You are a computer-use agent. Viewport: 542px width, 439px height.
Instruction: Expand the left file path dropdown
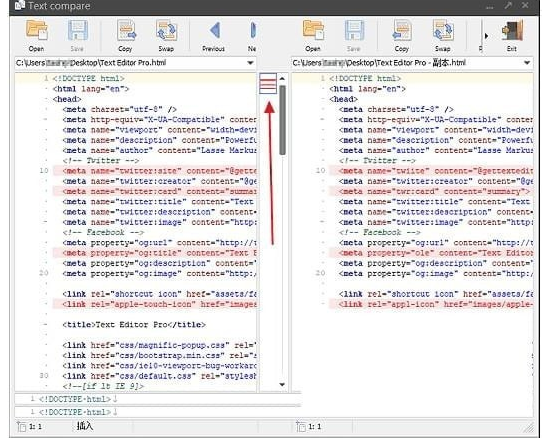(x=250, y=63)
